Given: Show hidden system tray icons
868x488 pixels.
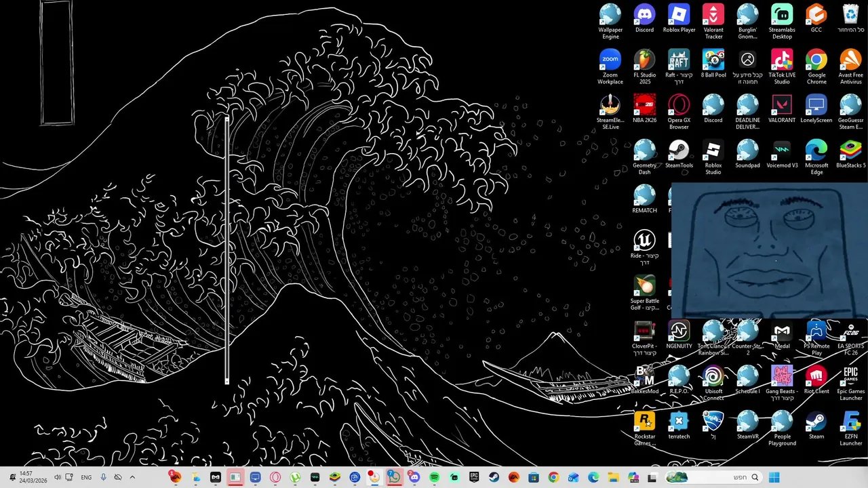Looking at the screenshot, I should tap(132, 477).
